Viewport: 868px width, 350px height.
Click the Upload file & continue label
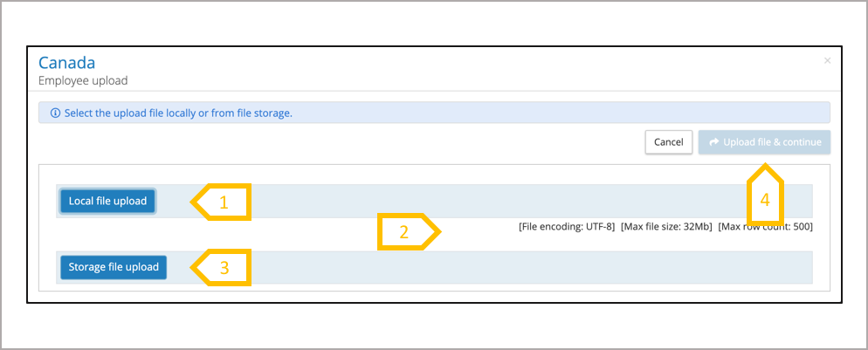point(772,142)
